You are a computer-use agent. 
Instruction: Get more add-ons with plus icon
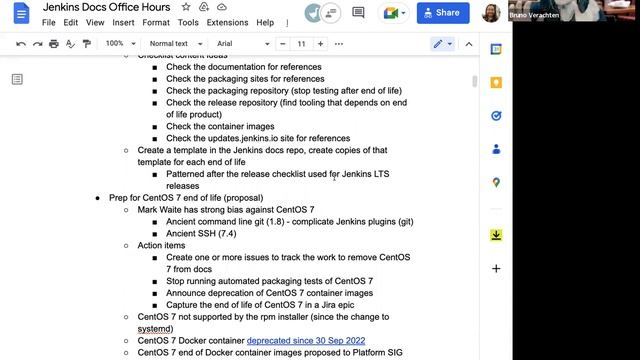[496, 269]
